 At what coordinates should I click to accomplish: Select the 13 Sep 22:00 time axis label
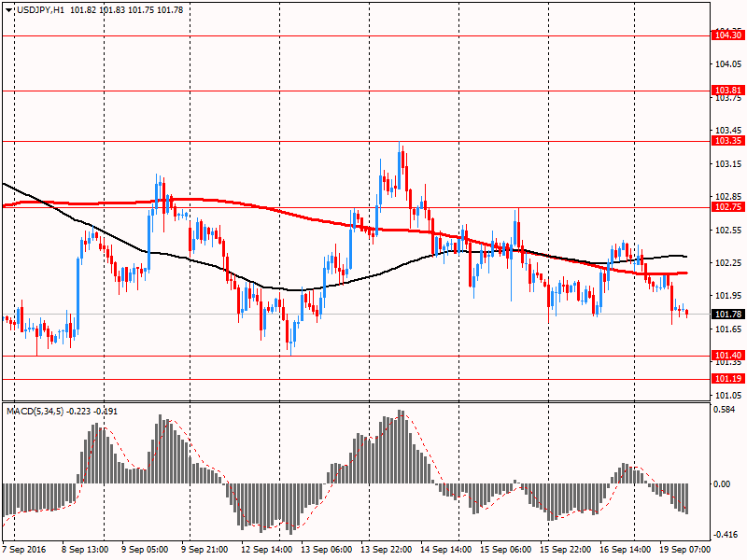386,550
